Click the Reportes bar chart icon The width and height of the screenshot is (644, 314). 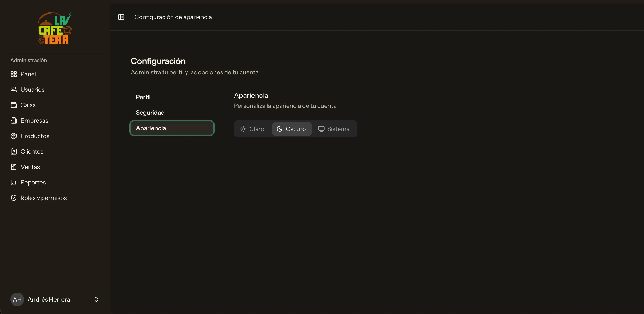click(14, 182)
